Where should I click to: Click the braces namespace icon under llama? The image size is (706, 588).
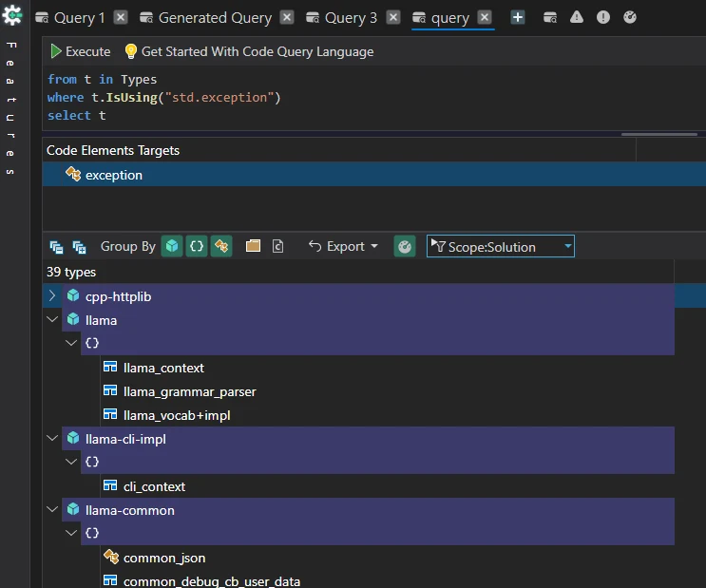coord(92,343)
